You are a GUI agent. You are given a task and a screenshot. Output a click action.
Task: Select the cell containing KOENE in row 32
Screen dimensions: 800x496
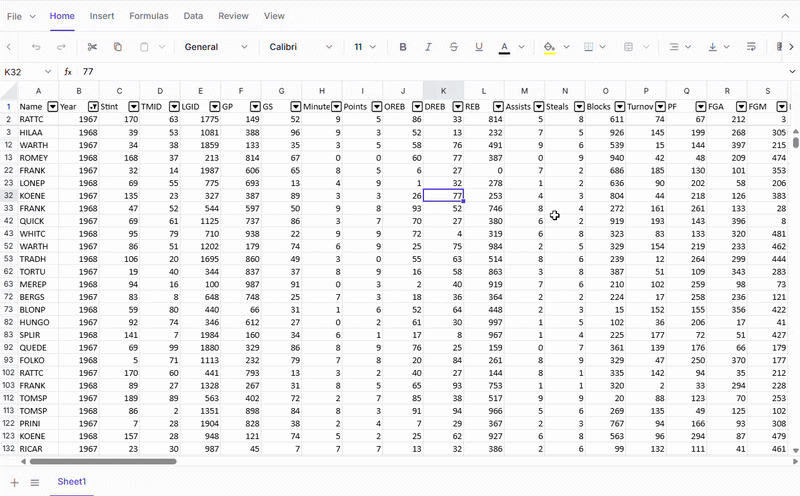coord(38,195)
